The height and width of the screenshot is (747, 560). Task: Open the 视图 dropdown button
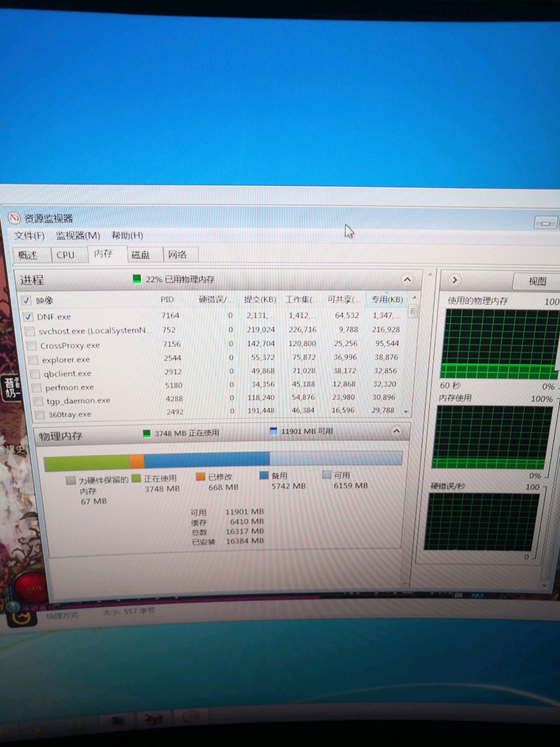point(537,281)
